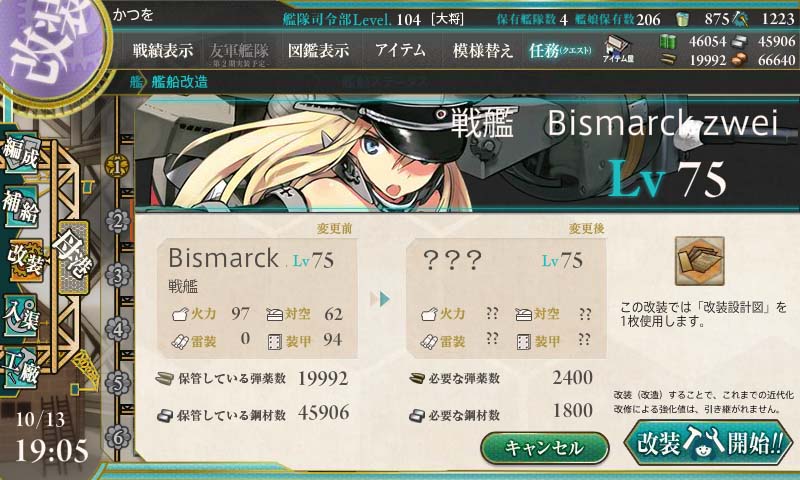
Task: Open the 編成 fleet composition menu
Action: click(x=21, y=154)
